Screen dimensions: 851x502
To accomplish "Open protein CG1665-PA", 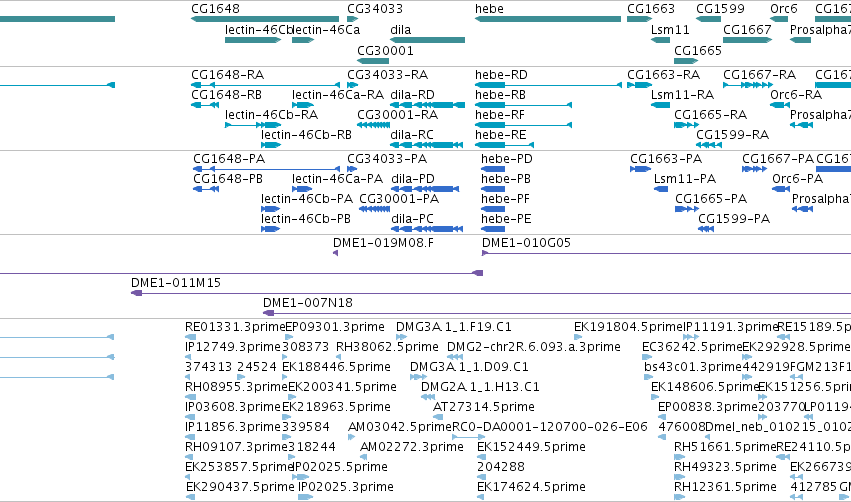I will point(710,199).
